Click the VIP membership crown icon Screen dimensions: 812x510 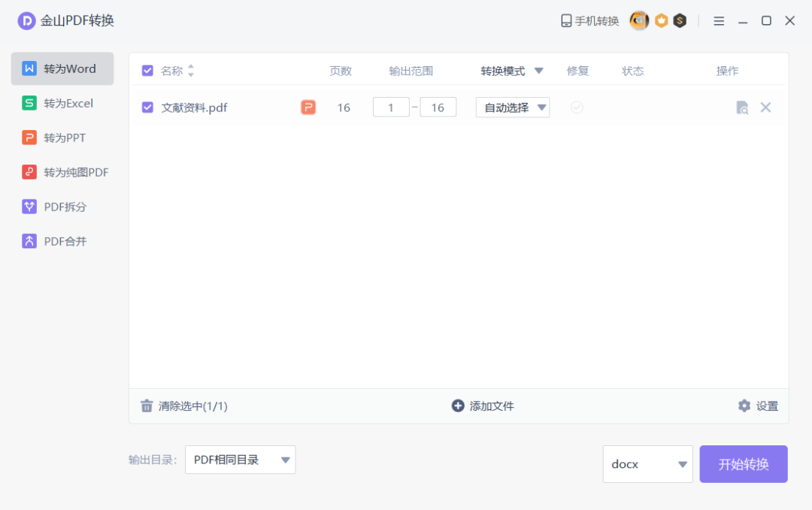[x=660, y=20]
